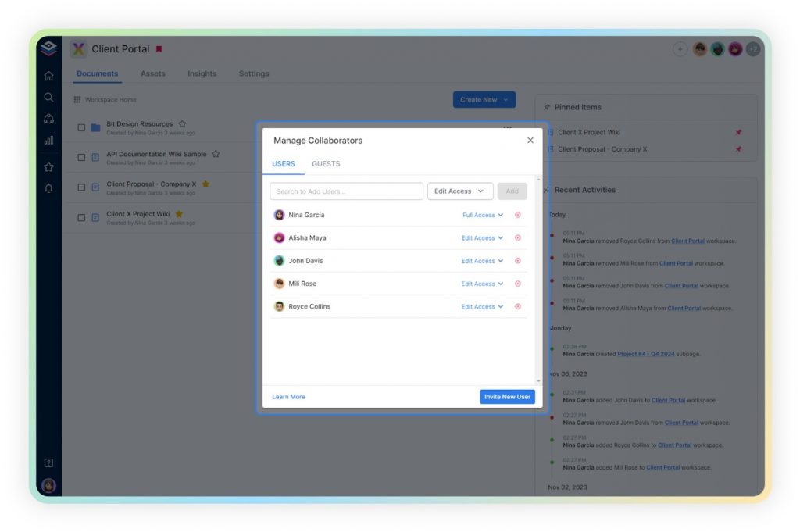Open the Help icon near the sidebar bottom
This screenshot has height=532, width=800.
click(x=48, y=462)
